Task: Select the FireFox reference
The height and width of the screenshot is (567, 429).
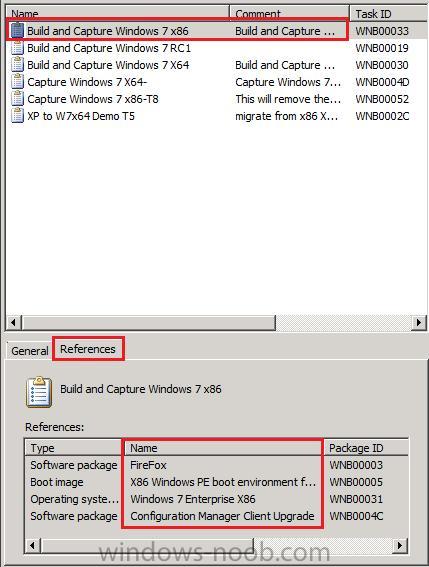Action: (x=148, y=465)
